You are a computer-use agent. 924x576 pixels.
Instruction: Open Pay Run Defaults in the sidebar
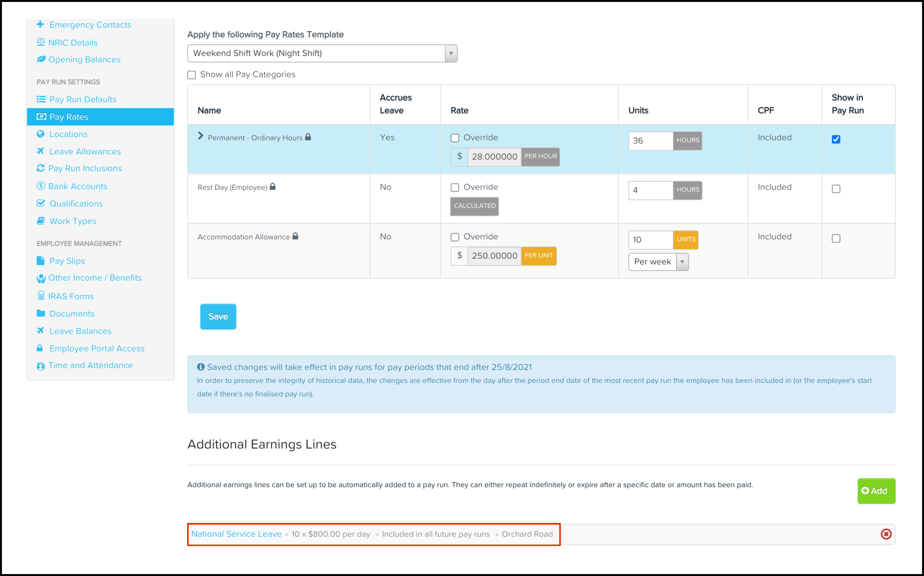click(x=83, y=99)
